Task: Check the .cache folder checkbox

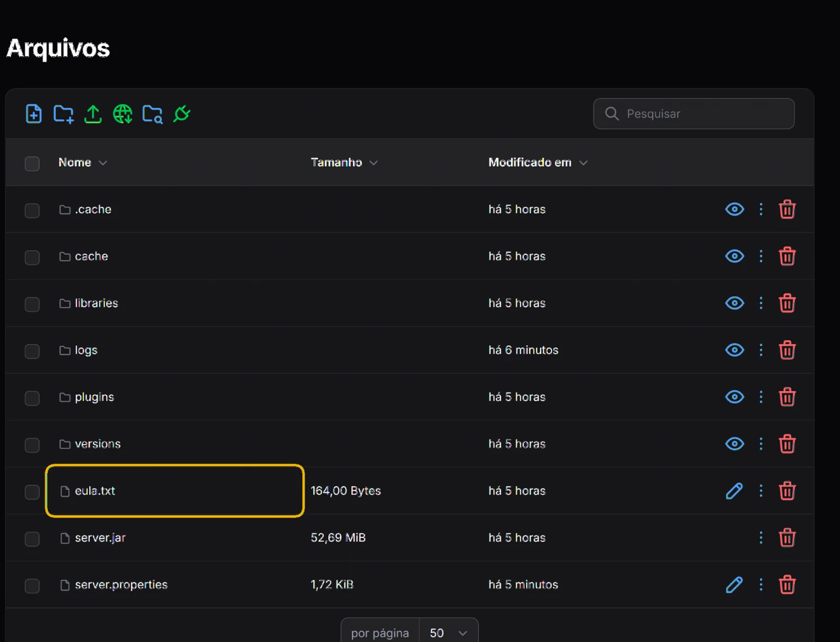Action: pyautogui.click(x=32, y=210)
